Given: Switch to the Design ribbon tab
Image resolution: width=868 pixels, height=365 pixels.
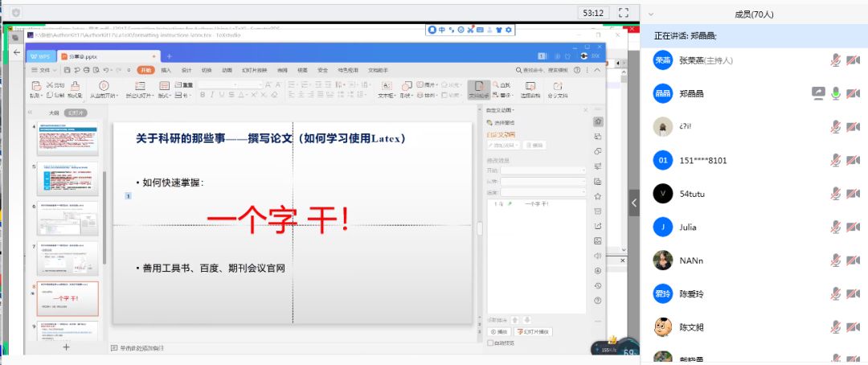Looking at the screenshot, I should point(186,71).
